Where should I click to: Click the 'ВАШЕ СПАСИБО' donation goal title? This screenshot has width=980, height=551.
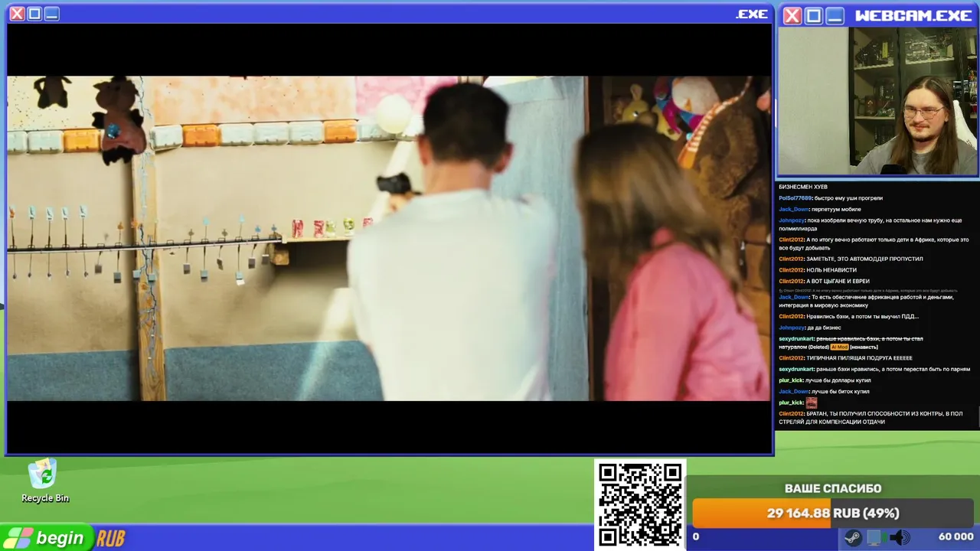pyautogui.click(x=833, y=488)
